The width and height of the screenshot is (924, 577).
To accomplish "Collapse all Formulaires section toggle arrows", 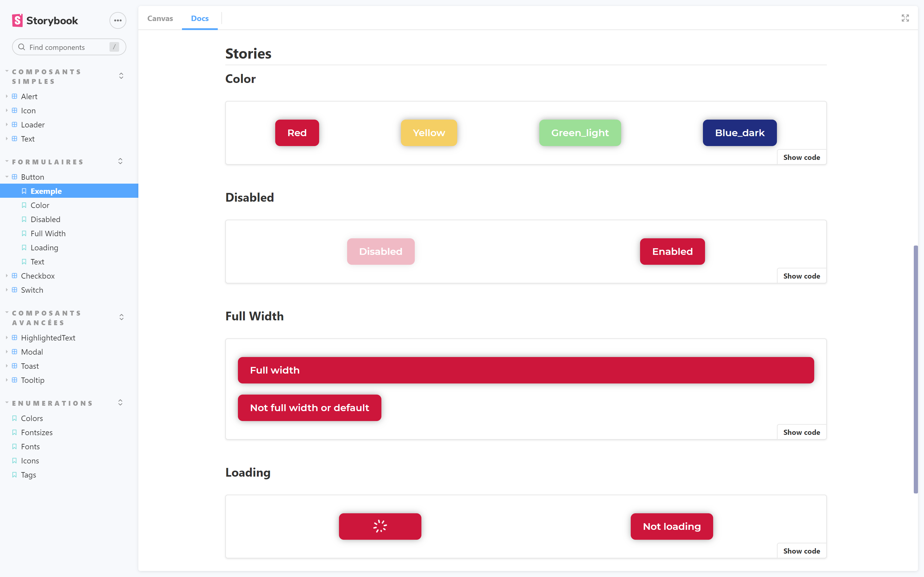I will 120,161.
